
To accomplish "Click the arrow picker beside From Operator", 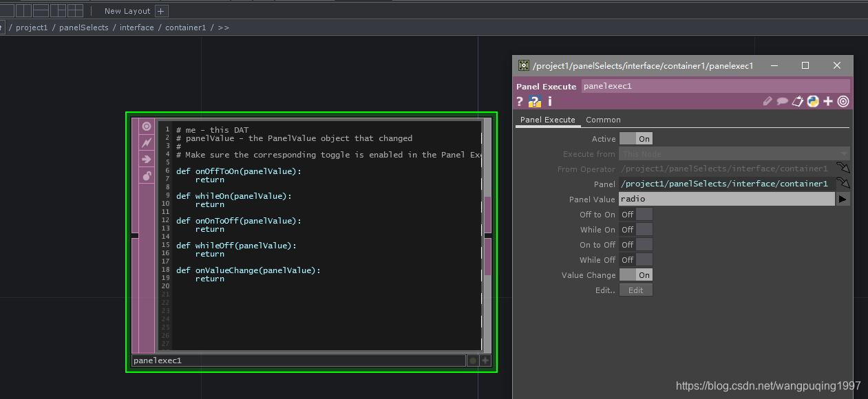I will click(x=843, y=169).
